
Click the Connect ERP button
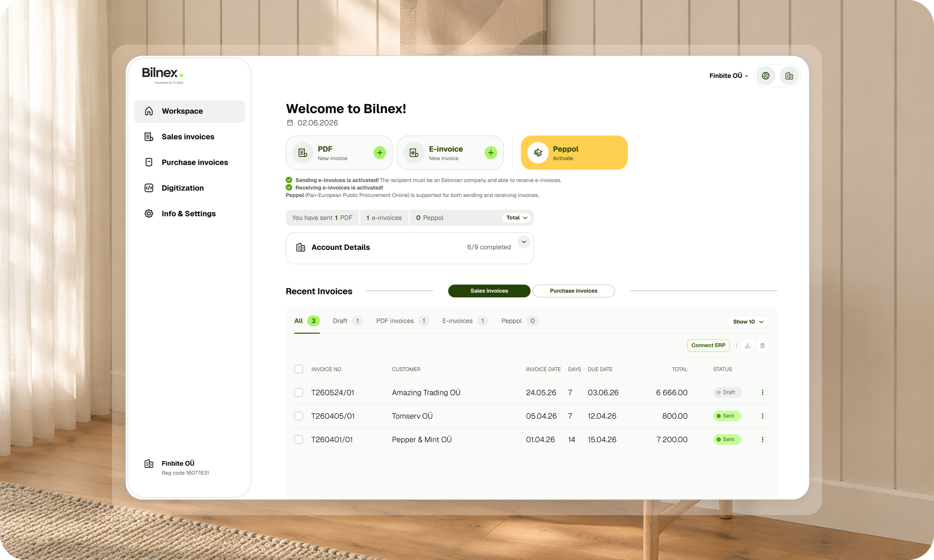pyautogui.click(x=708, y=345)
